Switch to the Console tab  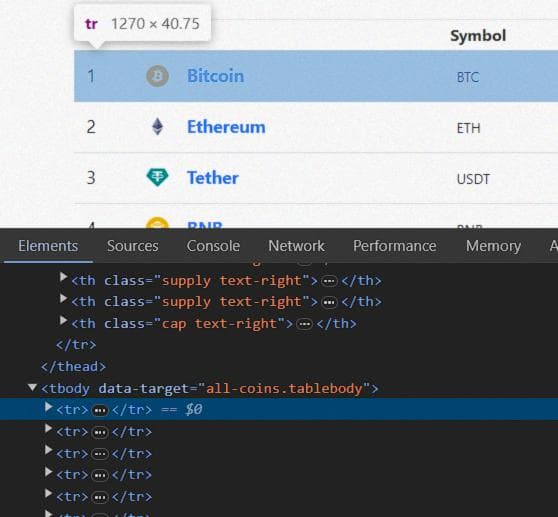click(x=213, y=246)
